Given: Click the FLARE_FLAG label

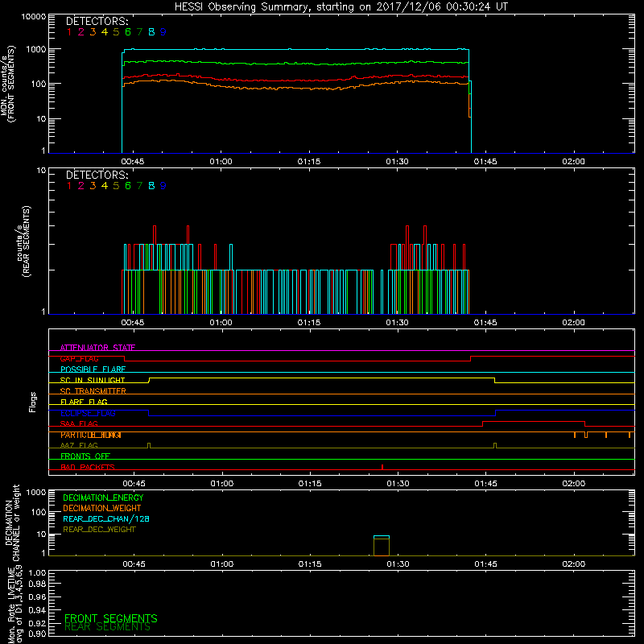Looking at the screenshot, I should tap(84, 402).
